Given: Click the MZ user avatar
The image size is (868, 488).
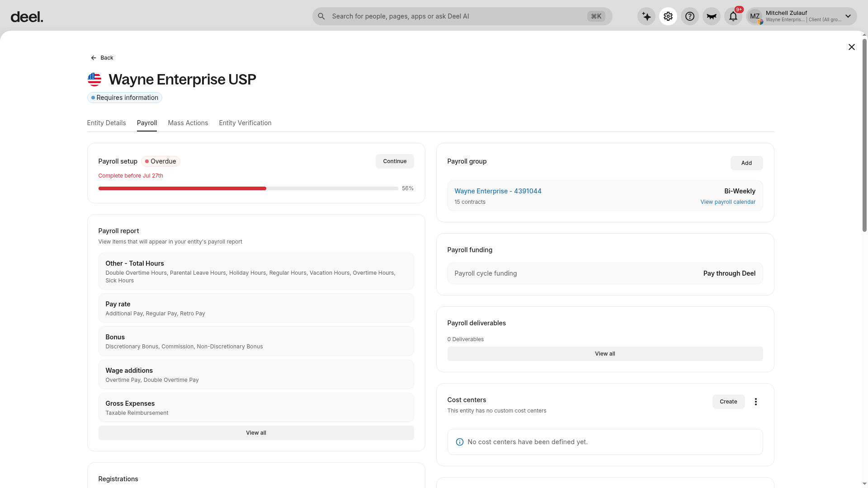Looking at the screenshot, I should click(755, 16).
